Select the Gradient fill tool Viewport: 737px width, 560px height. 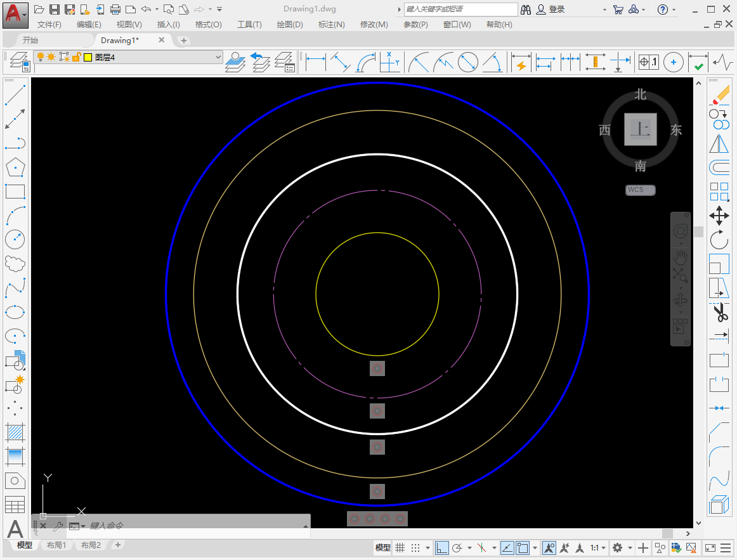click(x=15, y=456)
